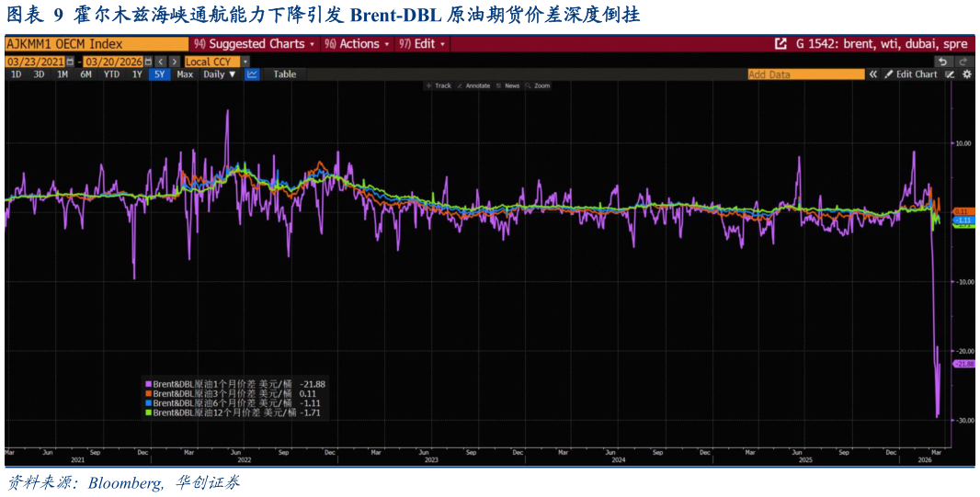Toggle the Annotate tool
The height and width of the screenshot is (497, 980).
[473, 85]
